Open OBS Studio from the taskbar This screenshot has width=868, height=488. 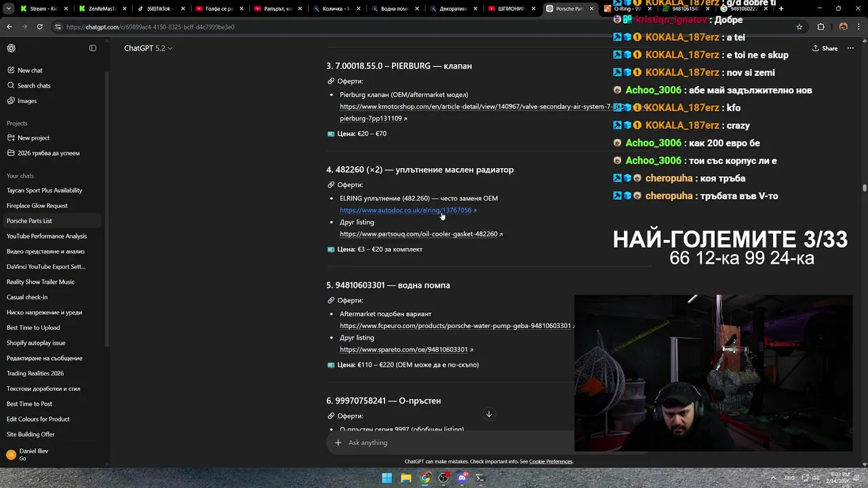pyautogui.click(x=443, y=478)
